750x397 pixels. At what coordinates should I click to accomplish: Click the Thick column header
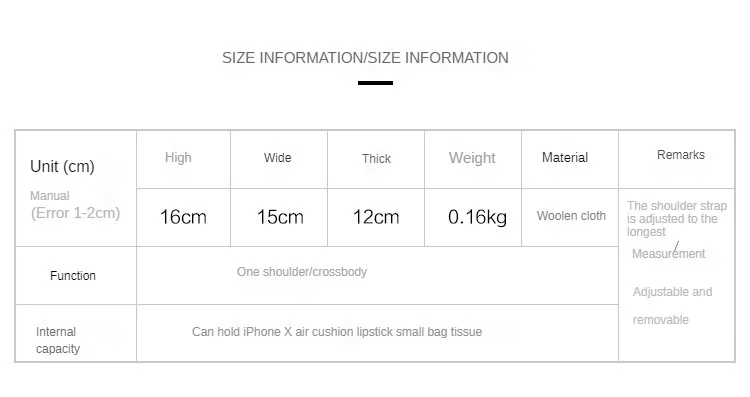(x=376, y=158)
